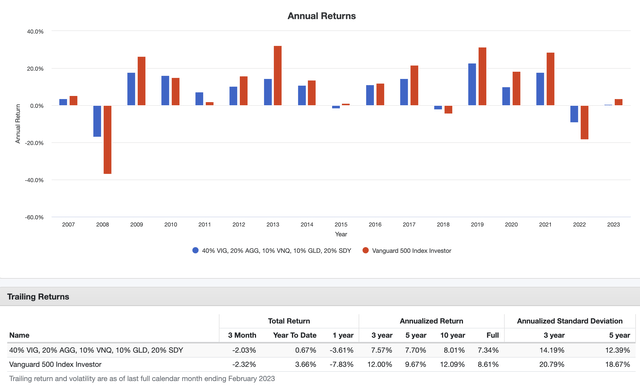Image resolution: width=640 pixels, height=388 pixels.
Task: Click the red 2023 Vanguard 500 bar
Action: click(618, 102)
